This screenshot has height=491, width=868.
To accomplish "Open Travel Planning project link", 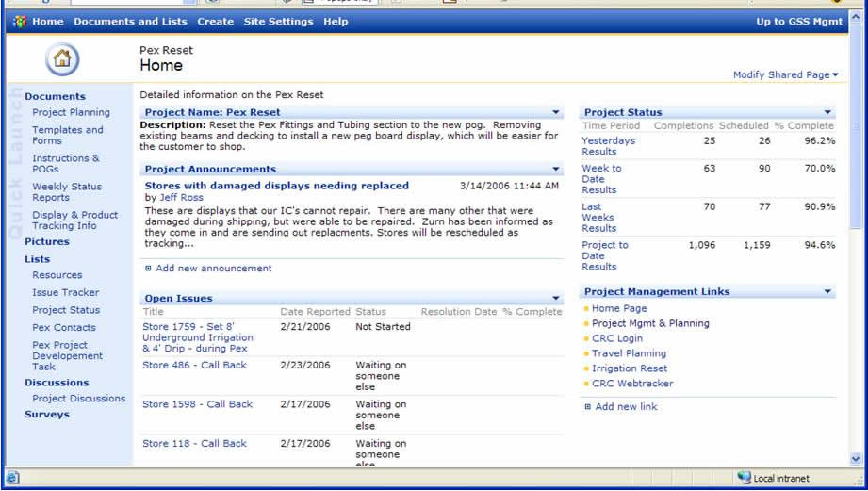I will pyautogui.click(x=629, y=353).
